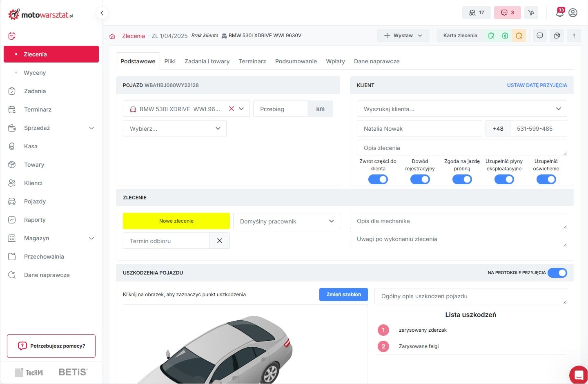The height and width of the screenshot is (384, 588).
Task: Click the green clipboard with dollar icon
Action: coord(505,36)
